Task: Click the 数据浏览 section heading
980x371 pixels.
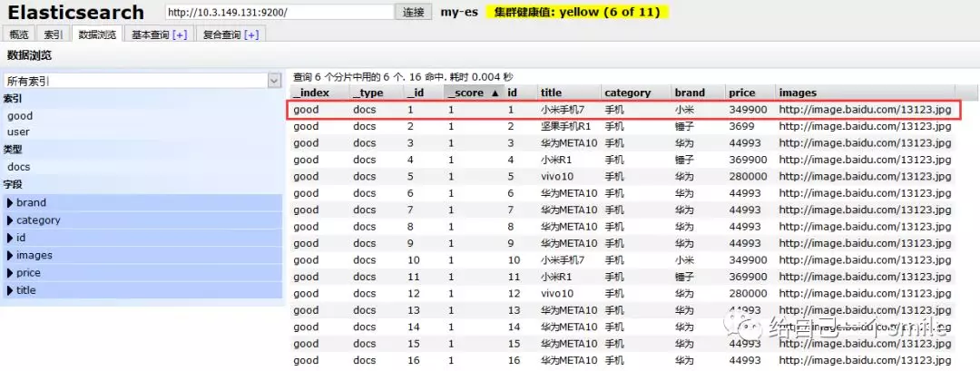Action: pos(29,55)
